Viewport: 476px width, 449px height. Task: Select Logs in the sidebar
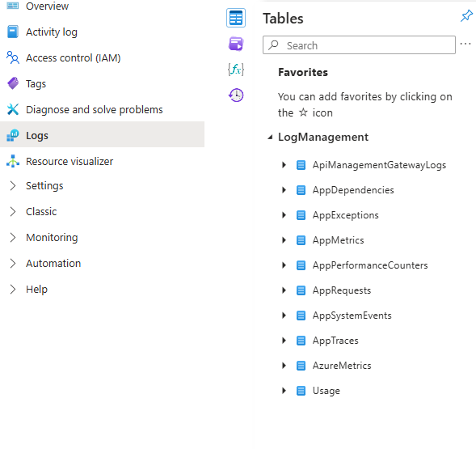(102, 134)
